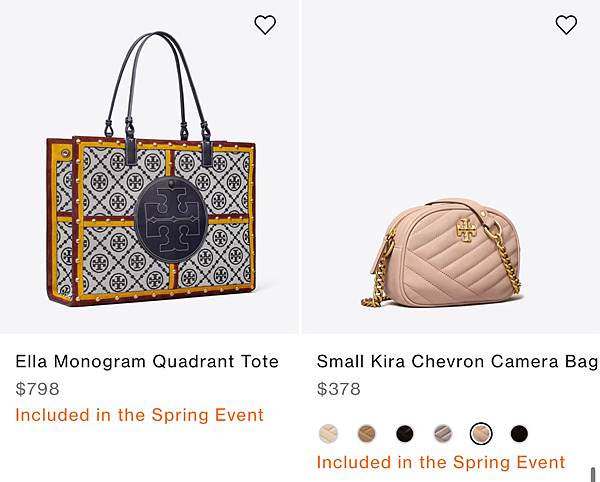Open Spring Event link under the Kira camera bag

point(441,462)
